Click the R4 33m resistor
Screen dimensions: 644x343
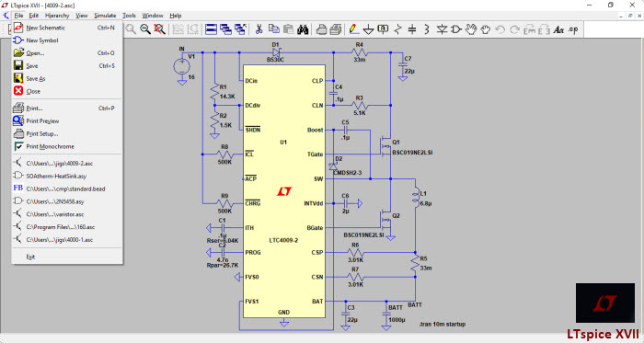tap(360, 52)
